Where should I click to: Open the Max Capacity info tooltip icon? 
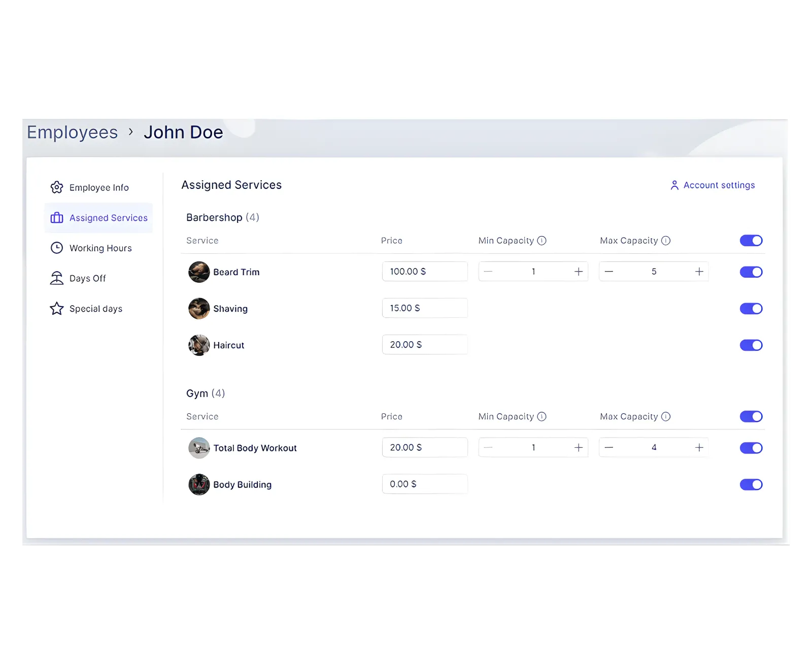[x=666, y=241]
